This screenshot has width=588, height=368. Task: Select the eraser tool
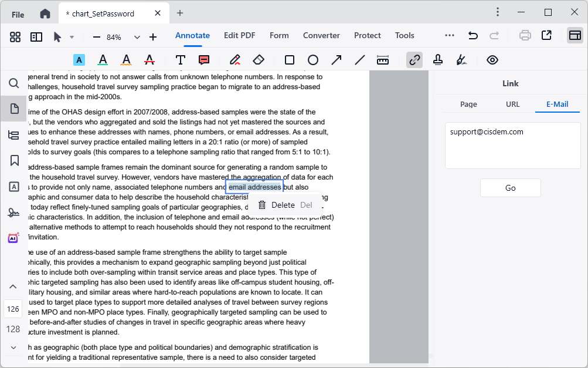[x=259, y=60]
